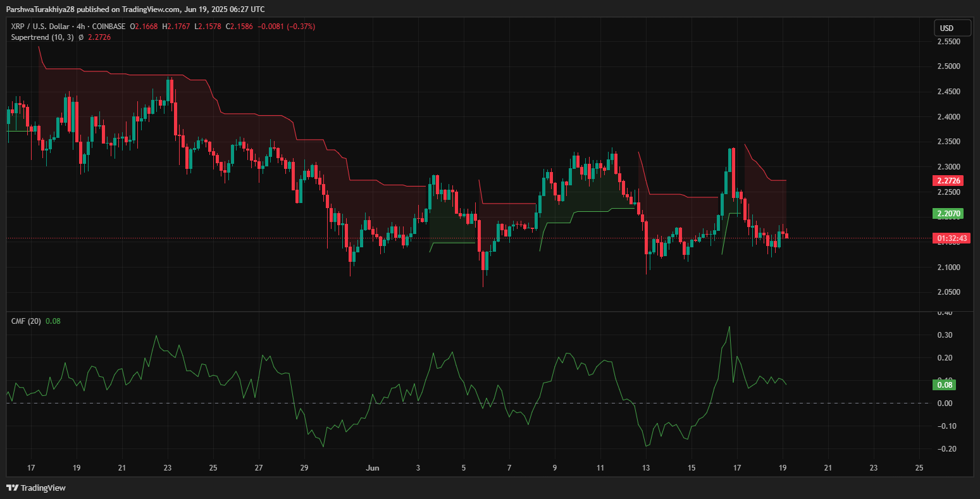Click the red 01:32:43 countdown label
Screen dimensions: 980x499
click(x=952, y=238)
